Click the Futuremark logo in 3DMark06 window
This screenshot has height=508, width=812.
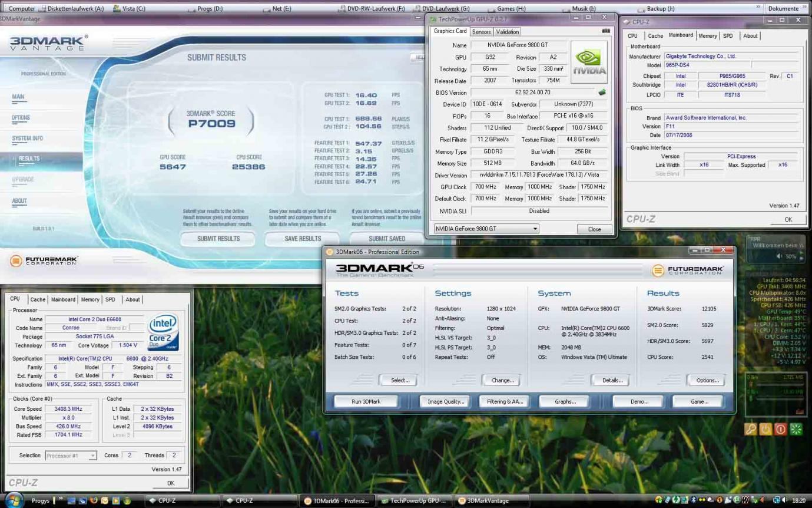[688, 271]
